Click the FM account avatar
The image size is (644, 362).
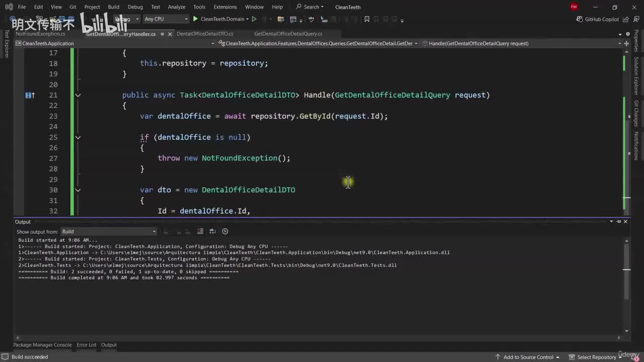[x=574, y=7]
